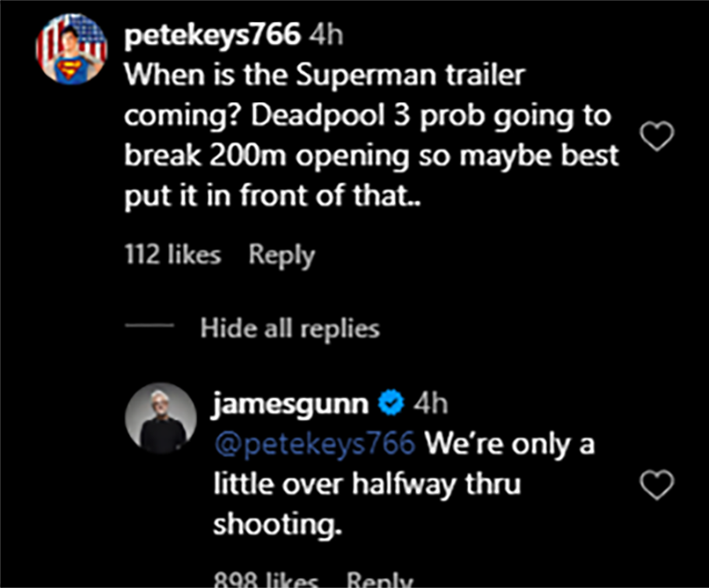Click the 4h timestamp beside jamesgunn

[x=430, y=404]
